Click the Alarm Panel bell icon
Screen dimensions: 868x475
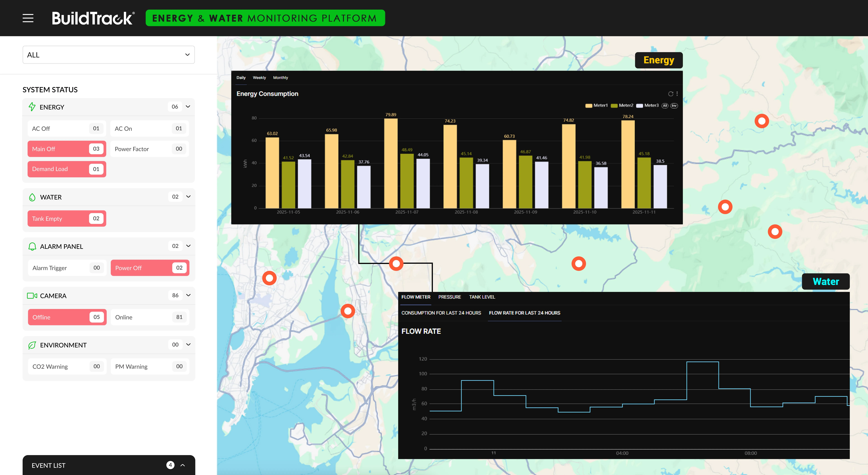(x=32, y=246)
